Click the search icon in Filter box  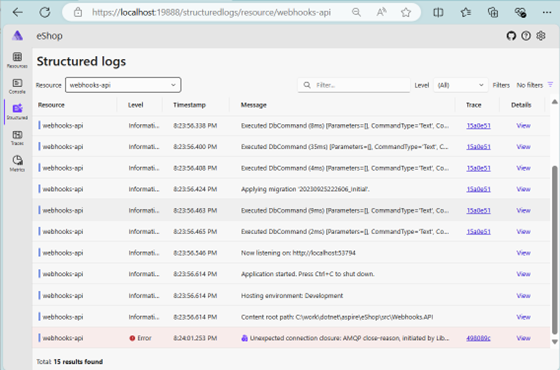tap(307, 85)
